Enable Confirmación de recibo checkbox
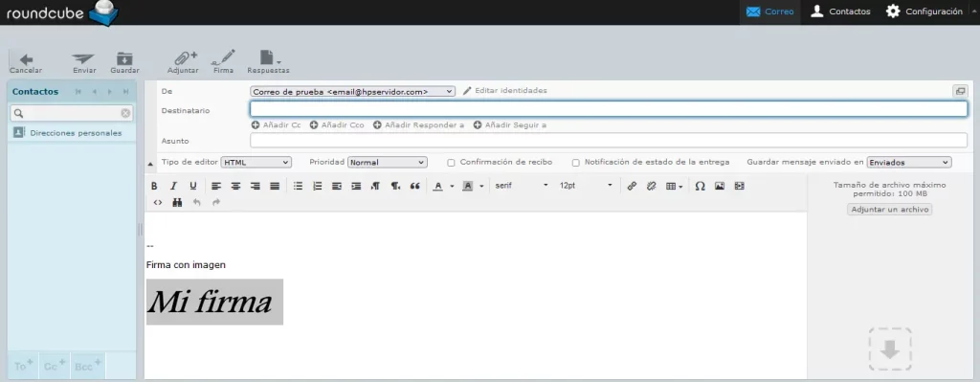Viewport: 980px width, 382px height. [x=451, y=163]
